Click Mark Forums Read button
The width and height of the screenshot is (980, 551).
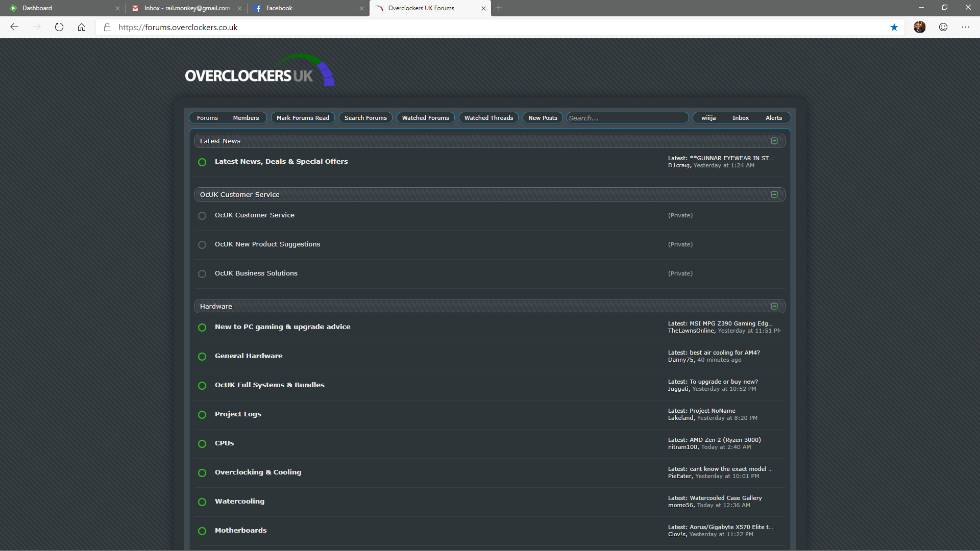(x=303, y=118)
